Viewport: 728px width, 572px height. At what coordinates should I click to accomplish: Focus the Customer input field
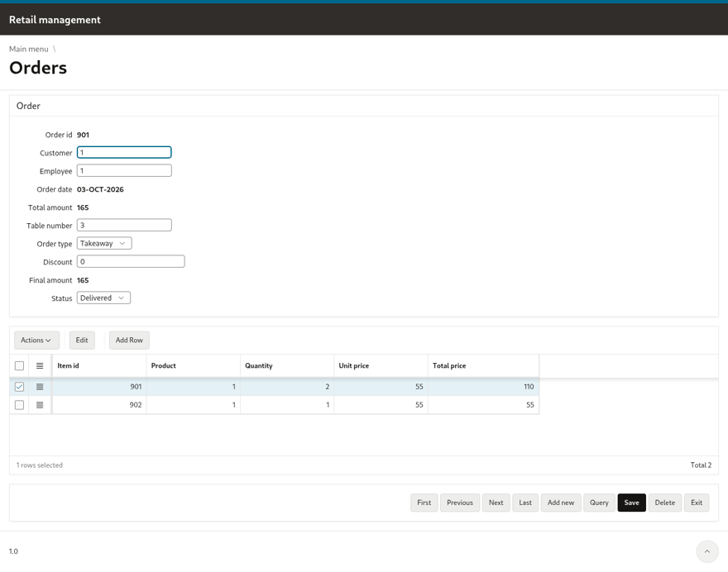pyautogui.click(x=124, y=152)
